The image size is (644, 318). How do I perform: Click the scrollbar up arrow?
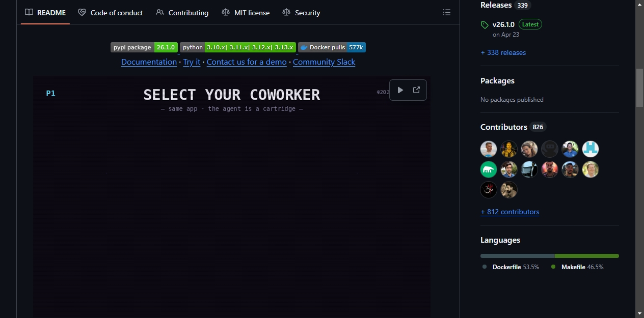(639, 4)
